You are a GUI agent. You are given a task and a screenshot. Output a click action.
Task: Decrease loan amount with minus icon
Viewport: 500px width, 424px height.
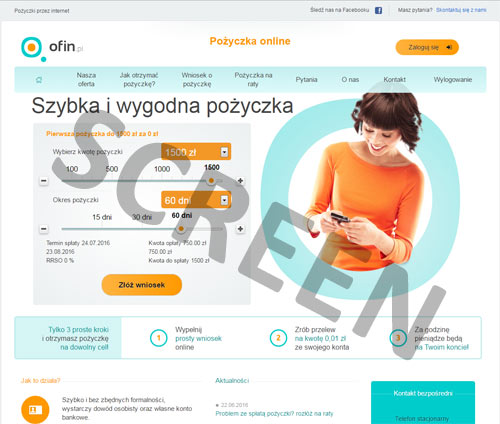[x=44, y=181]
